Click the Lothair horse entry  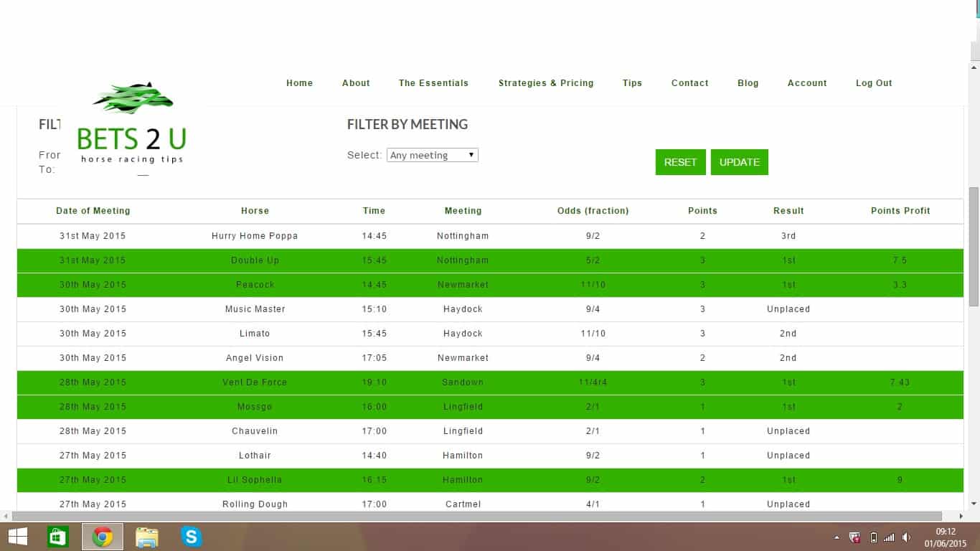pyautogui.click(x=255, y=456)
